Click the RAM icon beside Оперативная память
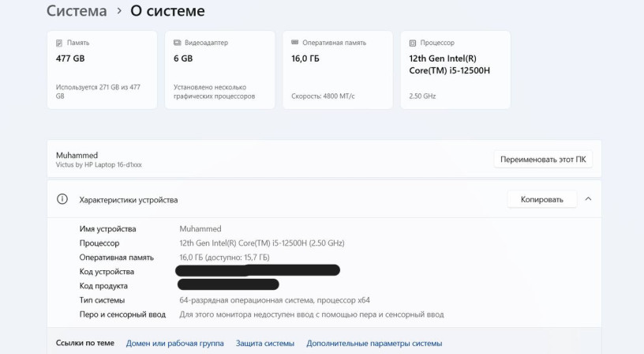This screenshot has height=354, width=644. [294, 43]
